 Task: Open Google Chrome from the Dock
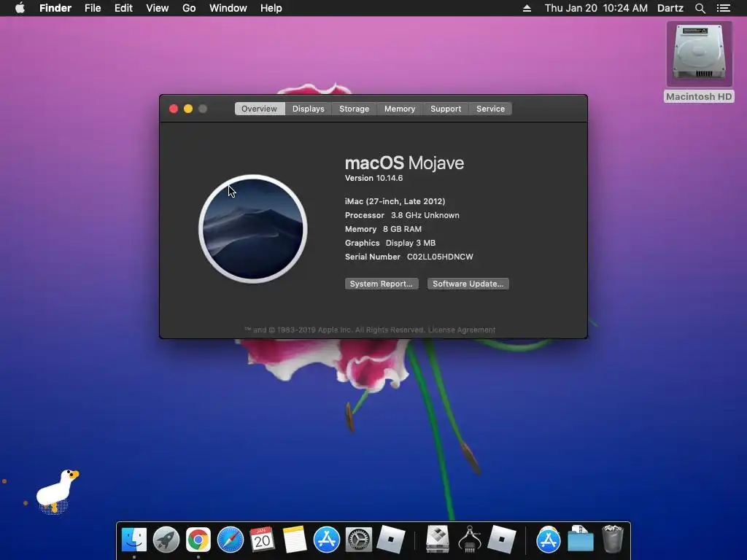[198, 540]
